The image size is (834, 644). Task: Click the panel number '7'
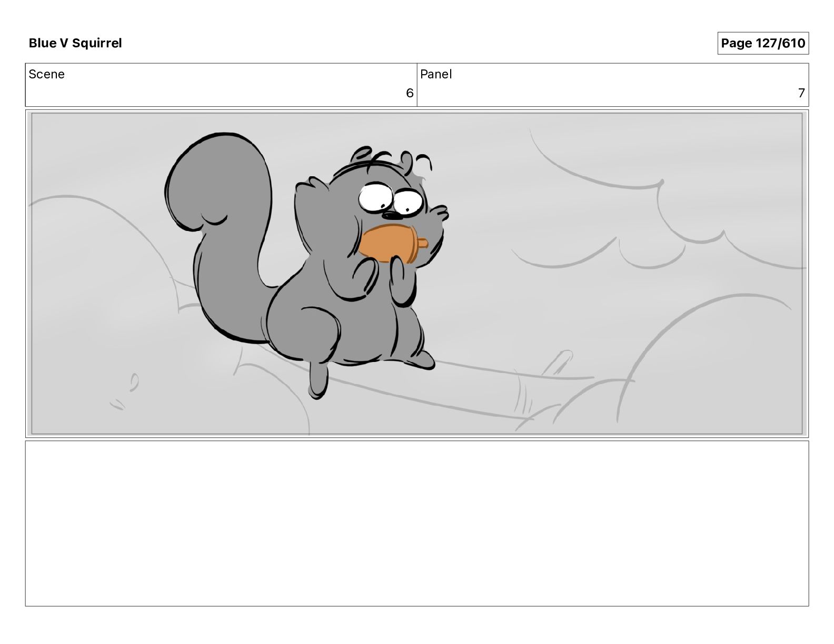[801, 93]
